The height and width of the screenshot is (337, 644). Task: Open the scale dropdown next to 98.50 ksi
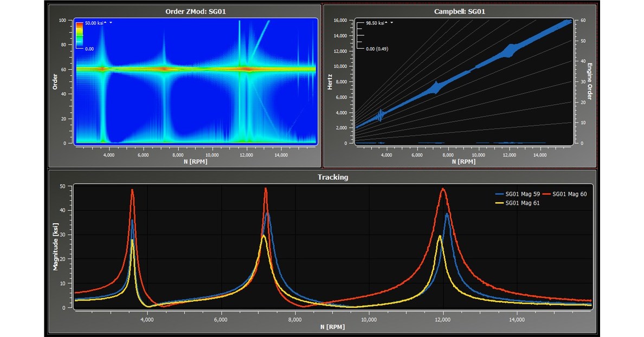pos(391,22)
